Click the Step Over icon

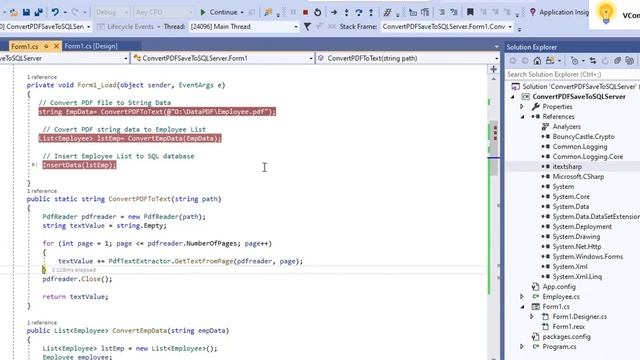tap(359, 12)
